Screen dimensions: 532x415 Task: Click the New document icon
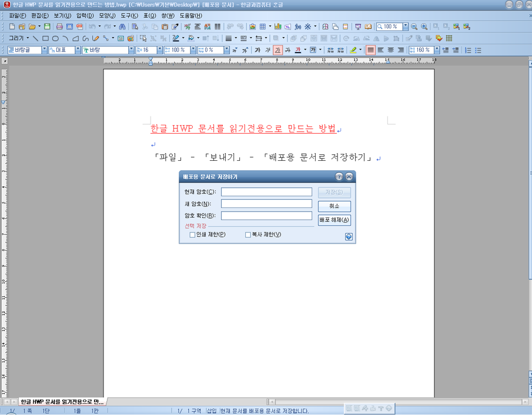click(12, 27)
